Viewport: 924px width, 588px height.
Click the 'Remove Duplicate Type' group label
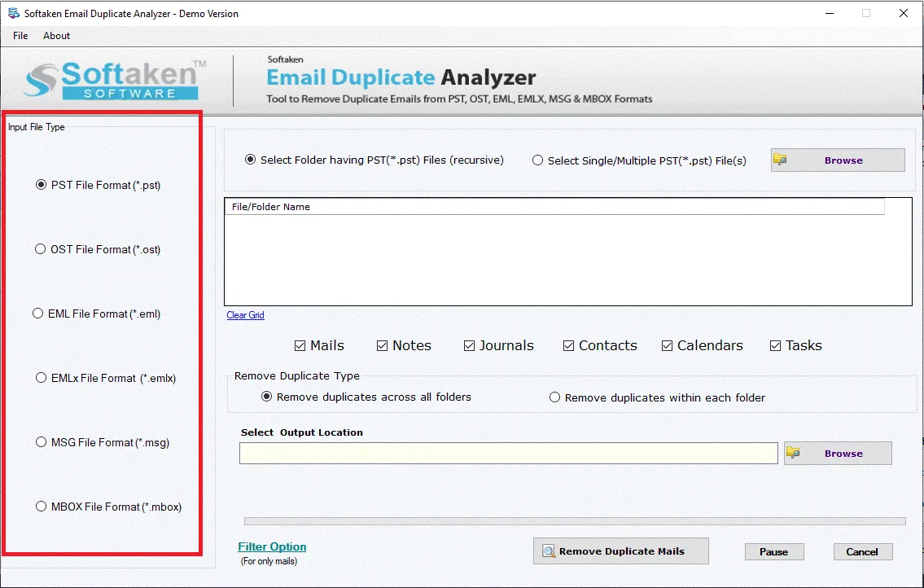click(297, 375)
